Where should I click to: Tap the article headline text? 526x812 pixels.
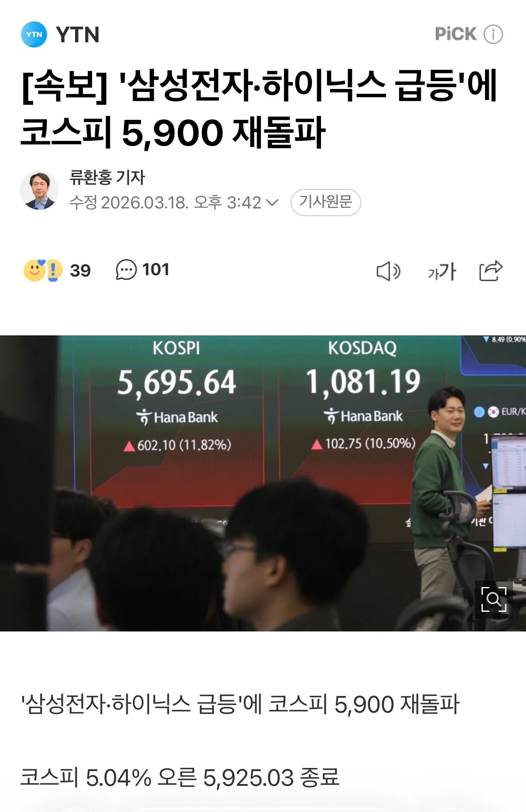pyautogui.click(x=260, y=109)
